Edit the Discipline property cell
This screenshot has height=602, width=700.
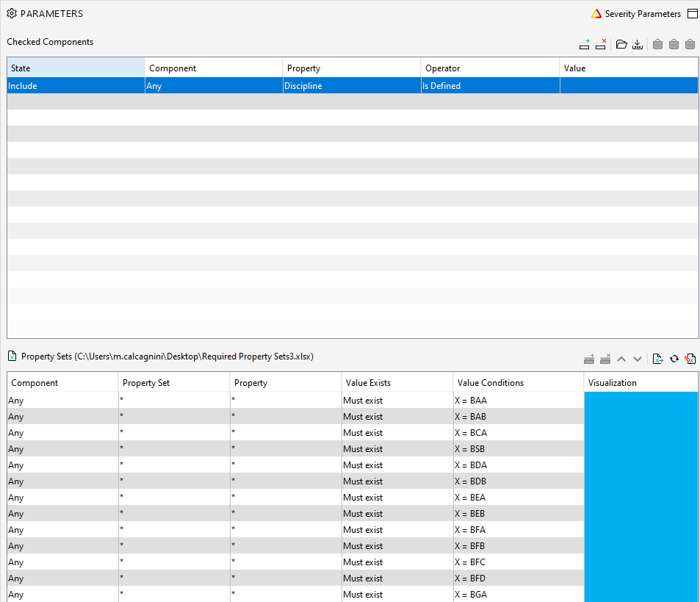[x=352, y=86]
